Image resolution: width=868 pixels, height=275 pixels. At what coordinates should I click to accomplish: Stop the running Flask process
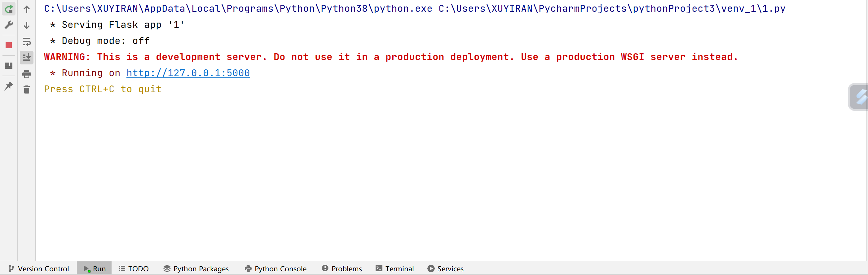(x=9, y=46)
